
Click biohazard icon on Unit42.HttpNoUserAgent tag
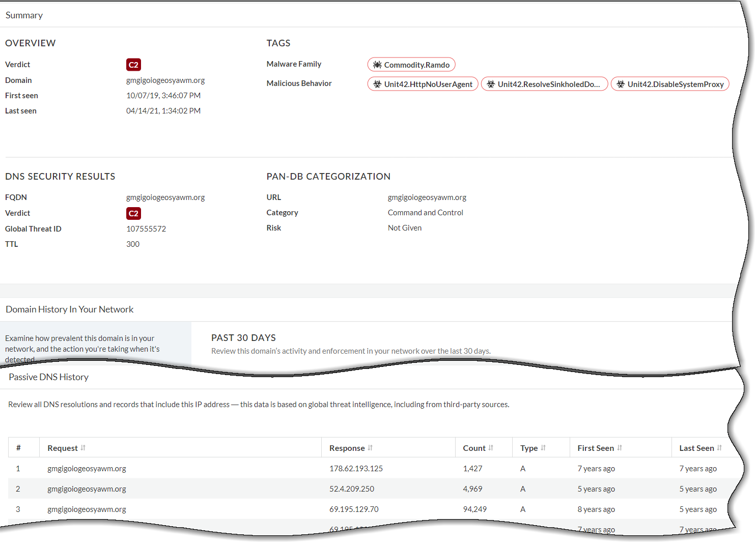377,84
